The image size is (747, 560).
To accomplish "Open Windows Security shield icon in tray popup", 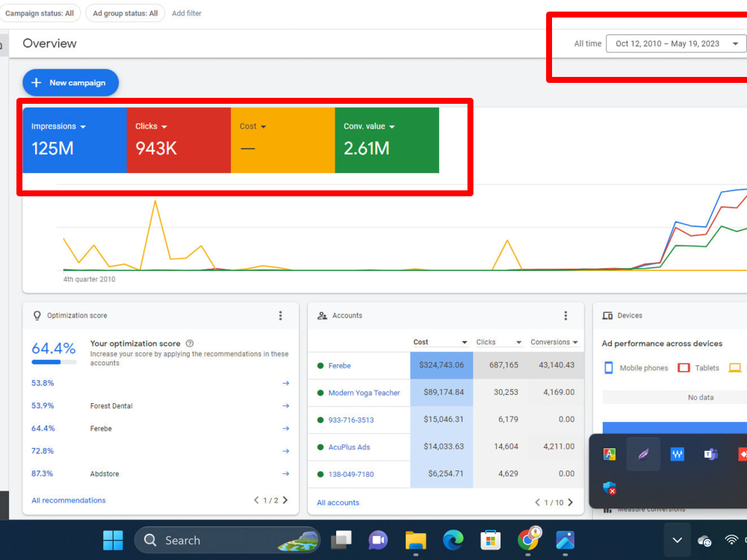I will click(610, 488).
